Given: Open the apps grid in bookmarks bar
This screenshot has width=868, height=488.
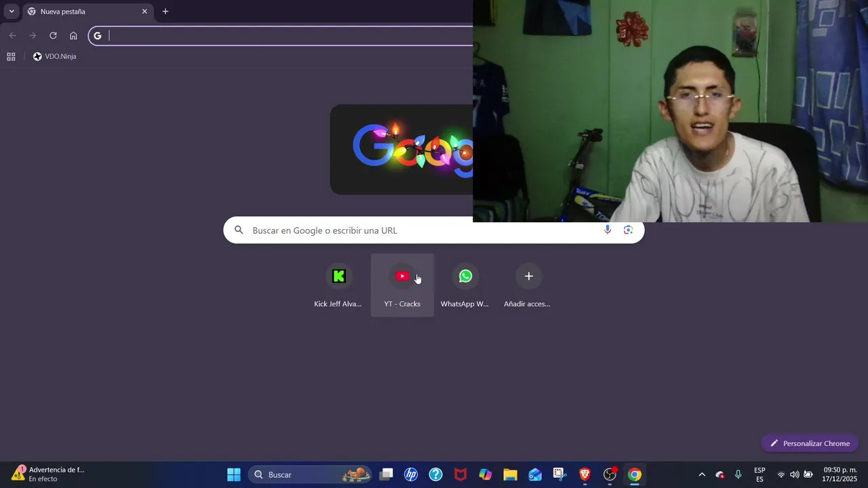Looking at the screenshot, I should pyautogui.click(x=11, y=56).
